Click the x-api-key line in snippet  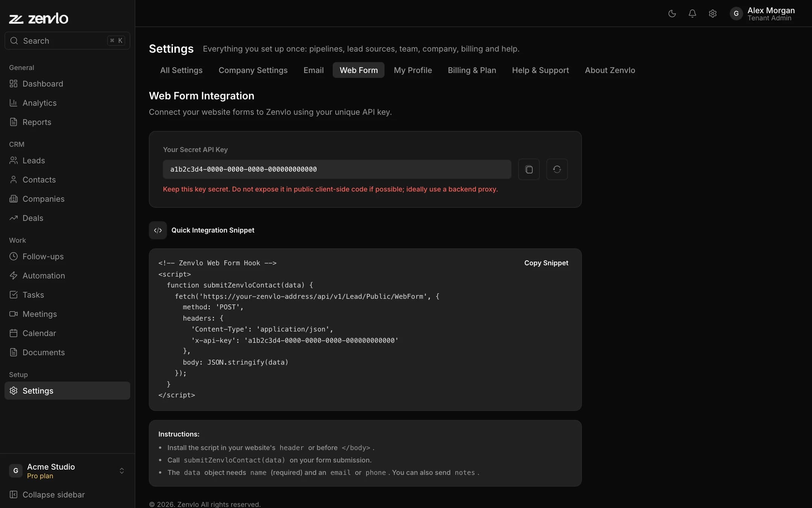click(295, 340)
